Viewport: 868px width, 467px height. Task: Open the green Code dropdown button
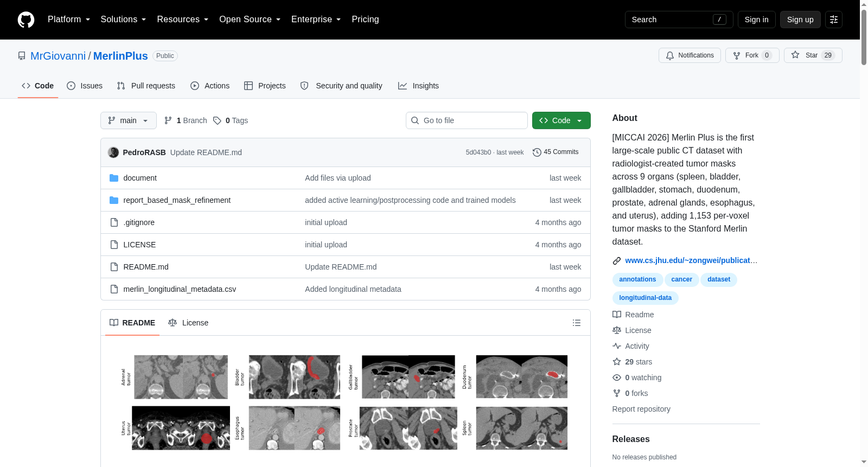[561, 120]
